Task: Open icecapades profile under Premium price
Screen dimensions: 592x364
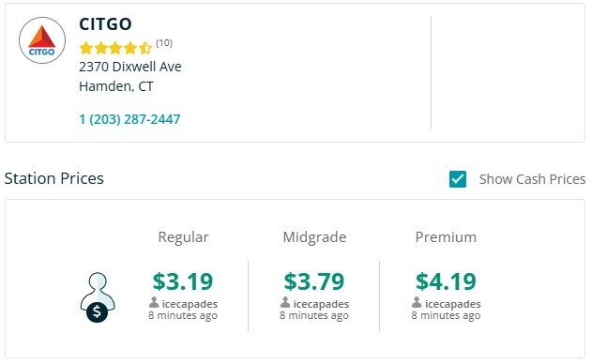Action: click(x=453, y=304)
